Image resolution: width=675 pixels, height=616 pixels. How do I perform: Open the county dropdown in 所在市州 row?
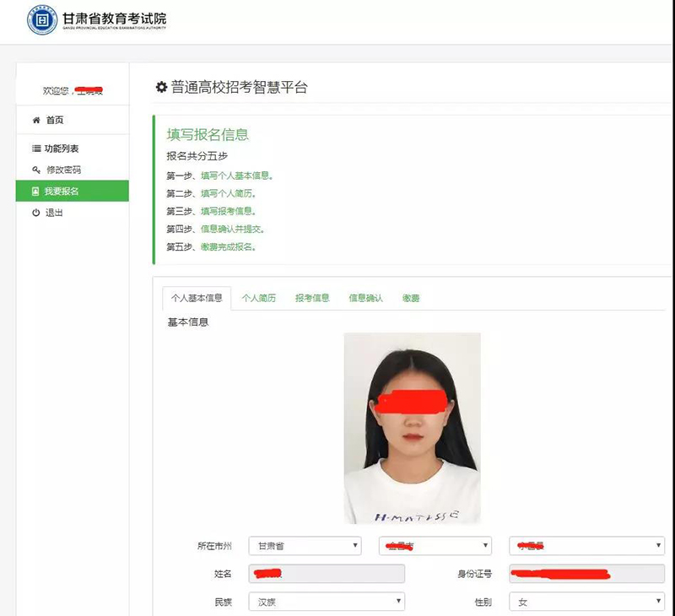586,546
